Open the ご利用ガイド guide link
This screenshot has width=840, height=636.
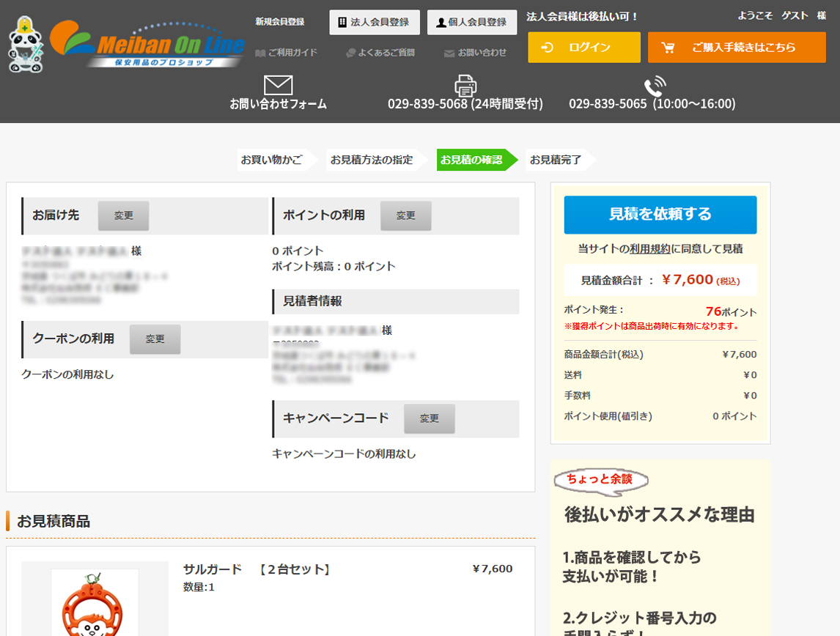click(x=287, y=53)
